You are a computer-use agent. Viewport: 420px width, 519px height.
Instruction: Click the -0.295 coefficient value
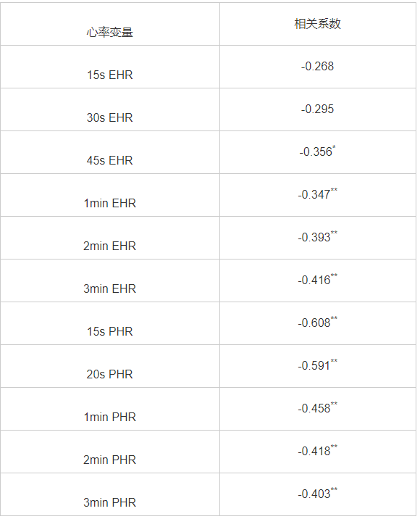(x=317, y=109)
